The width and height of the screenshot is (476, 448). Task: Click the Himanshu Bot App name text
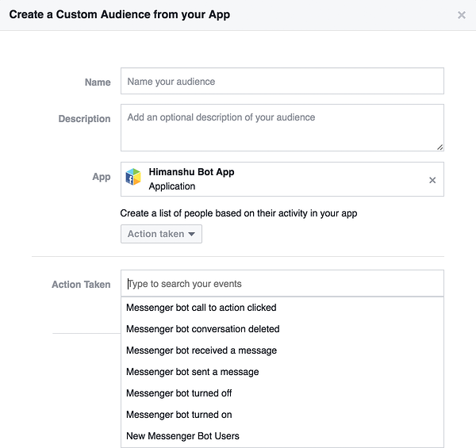[191, 172]
